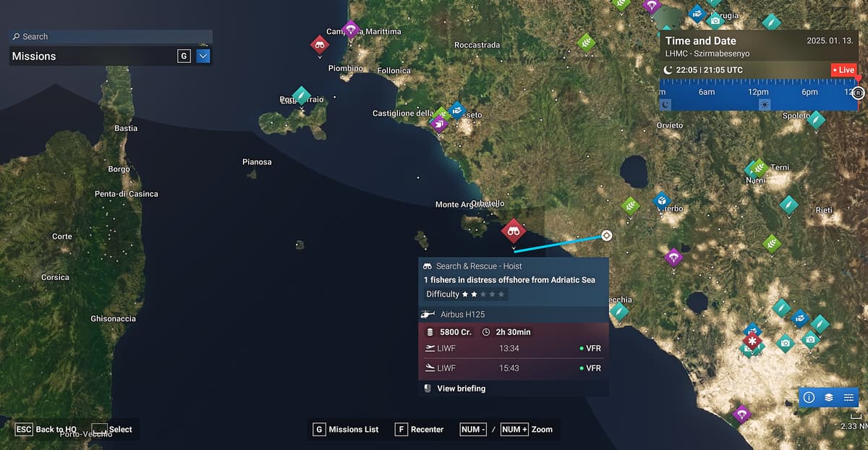Click NUM + Zoom in
Image resolution: width=868 pixels, height=450 pixels.
(526, 429)
